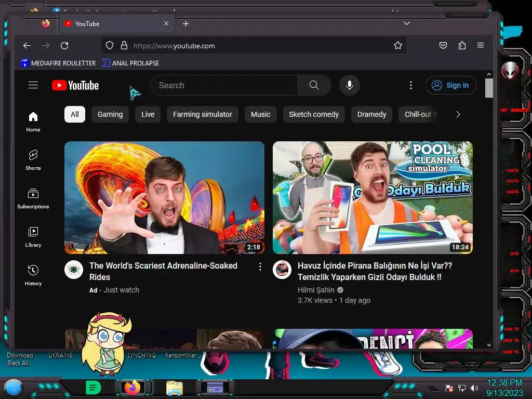Image resolution: width=532 pixels, height=399 pixels.
Task: Go back with browser back arrow
Action: pyautogui.click(x=27, y=46)
